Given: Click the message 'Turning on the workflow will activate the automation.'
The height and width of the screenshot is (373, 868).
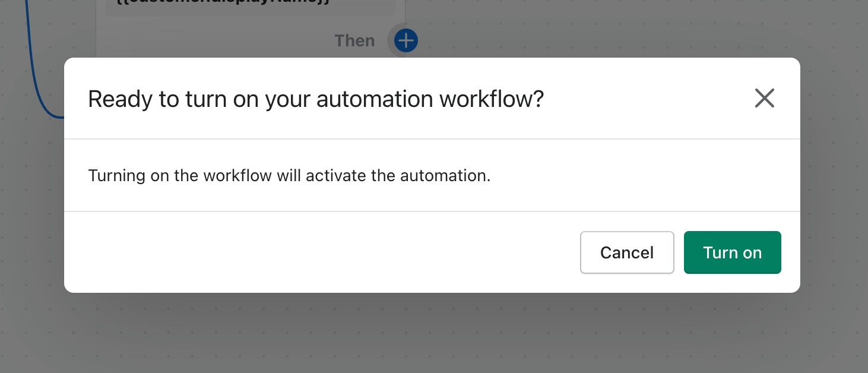Looking at the screenshot, I should pyautogui.click(x=289, y=176).
